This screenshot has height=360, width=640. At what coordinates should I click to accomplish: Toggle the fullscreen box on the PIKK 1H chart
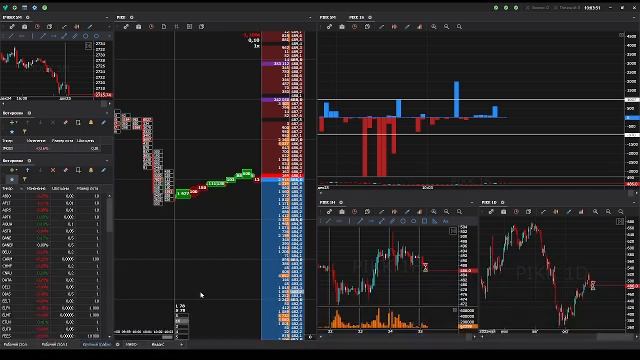pyautogui.click(x=453, y=231)
